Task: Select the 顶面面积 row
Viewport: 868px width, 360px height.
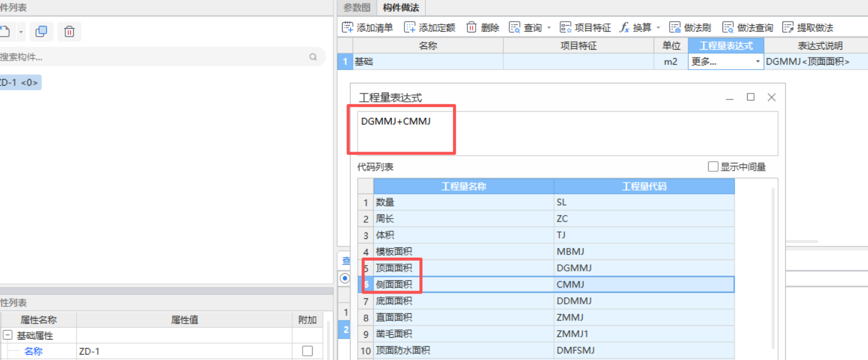Action: 546,268
